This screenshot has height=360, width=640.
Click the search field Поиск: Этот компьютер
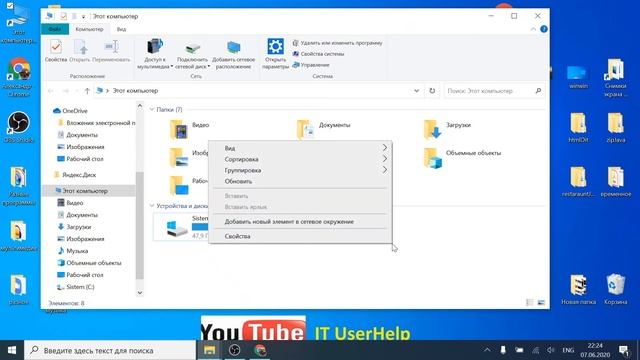[494, 91]
